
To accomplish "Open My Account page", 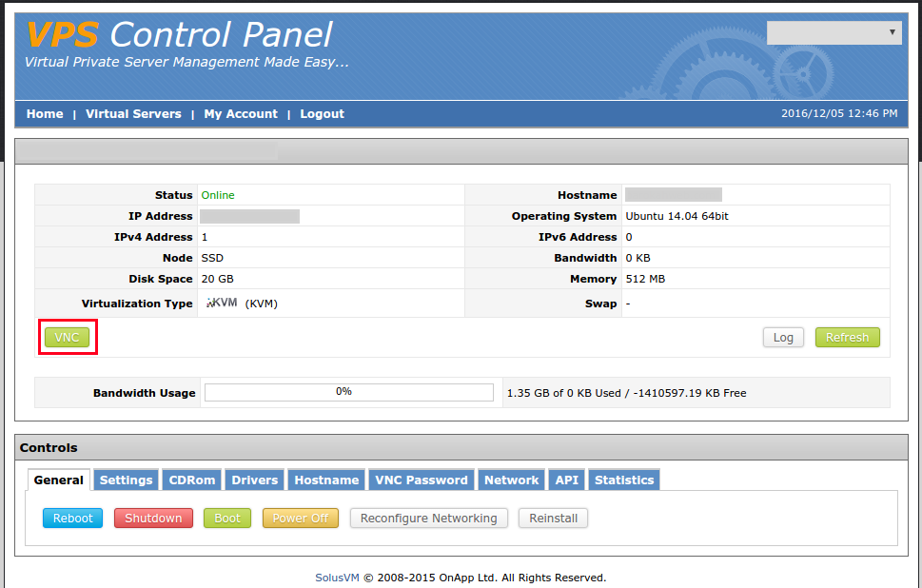I will 241,113.
